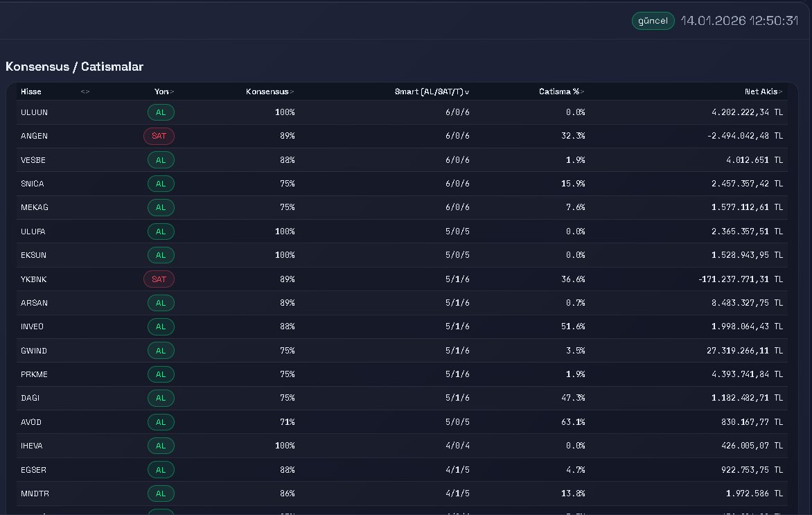Image resolution: width=812 pixels, height=515 pixels.
Task: Click Catisma value 32.3% for ANGEN
Action: (573, 137)
